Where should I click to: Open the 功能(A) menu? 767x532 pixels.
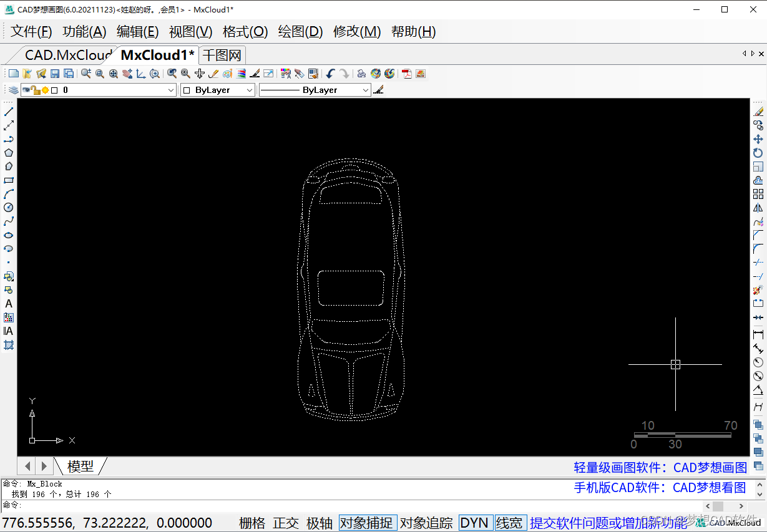pos(85,32)
